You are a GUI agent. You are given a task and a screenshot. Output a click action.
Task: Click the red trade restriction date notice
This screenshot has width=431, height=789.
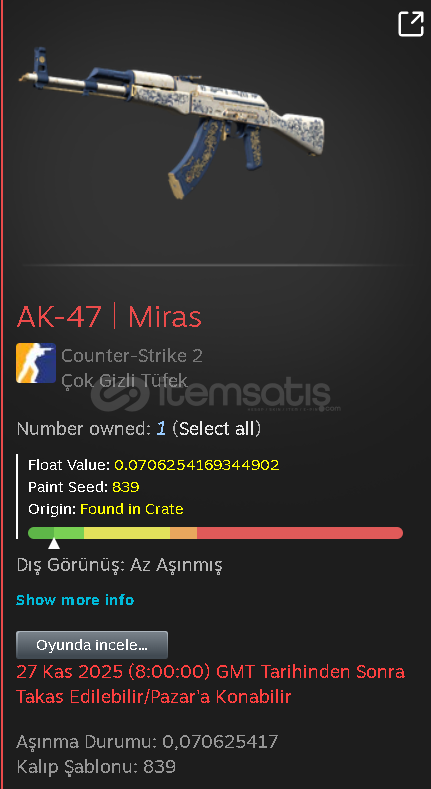pyautogui.click(x=211, y=684)
